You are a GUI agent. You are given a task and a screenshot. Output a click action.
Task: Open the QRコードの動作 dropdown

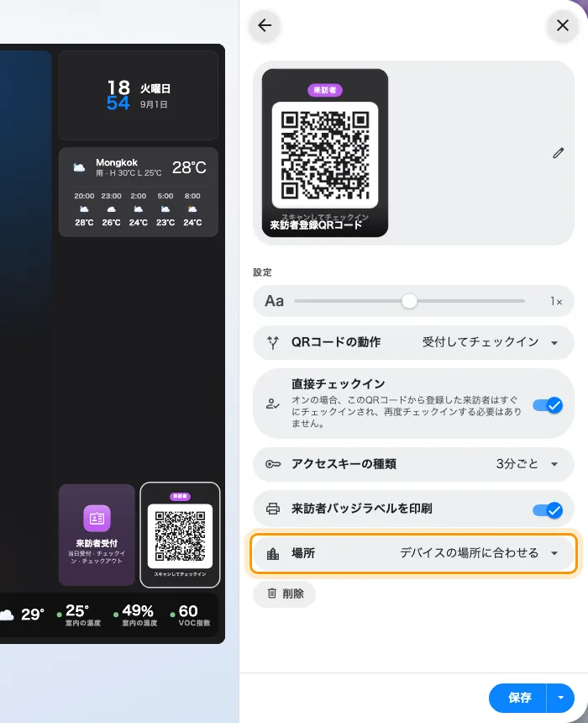coord(413,342)
